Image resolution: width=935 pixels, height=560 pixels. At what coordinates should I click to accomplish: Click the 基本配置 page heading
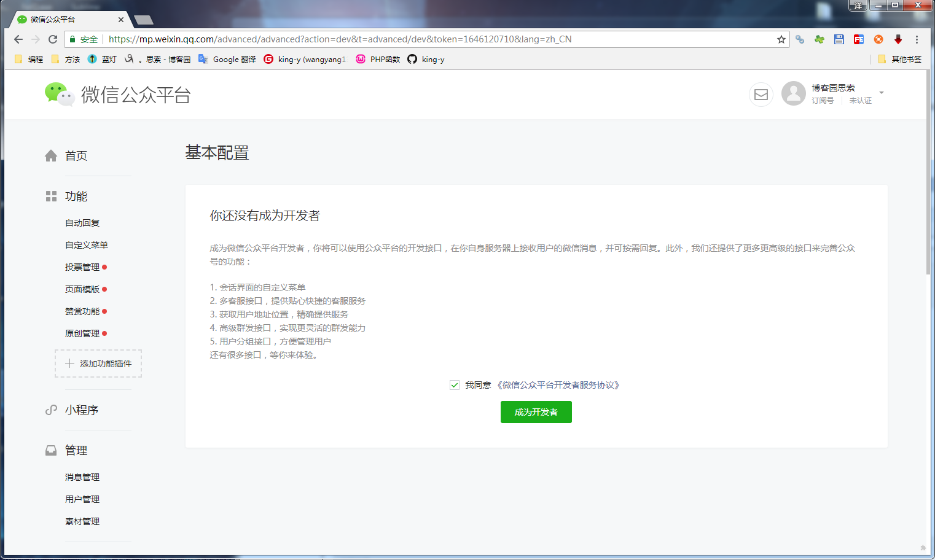[x=217, y=153]
